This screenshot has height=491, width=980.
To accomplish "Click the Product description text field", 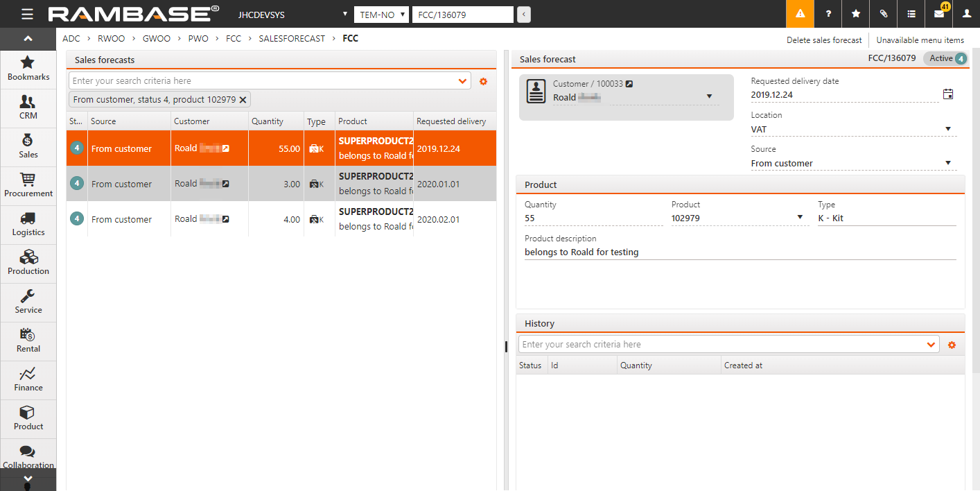I will pyautogui.click(x=740, y=252).
